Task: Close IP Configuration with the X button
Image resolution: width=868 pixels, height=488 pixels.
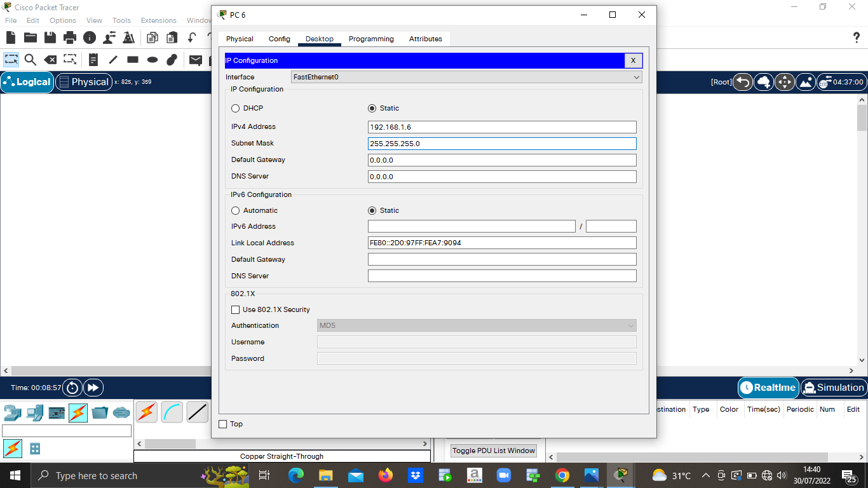Action: [634, 61]
